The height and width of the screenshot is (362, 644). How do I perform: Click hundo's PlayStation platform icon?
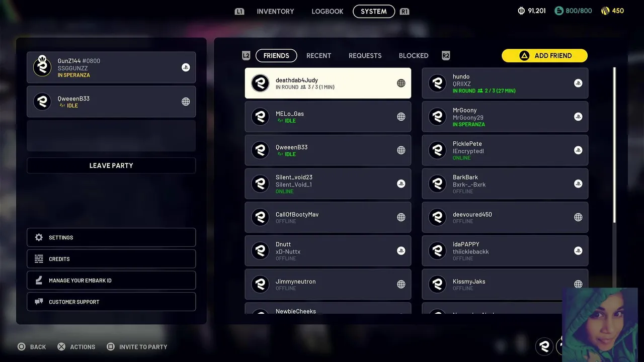click(578, 83)
